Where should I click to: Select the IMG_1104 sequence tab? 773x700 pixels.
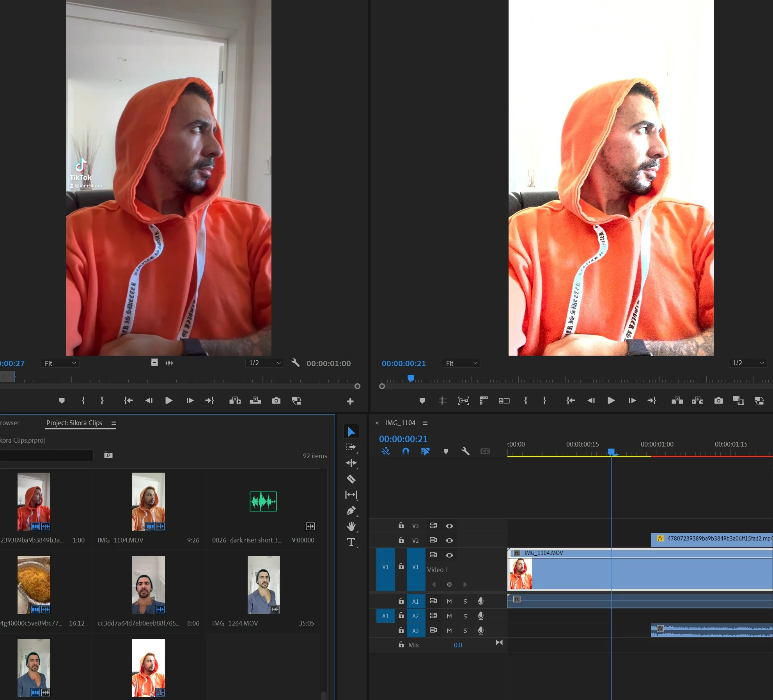(x=400, y=423)
